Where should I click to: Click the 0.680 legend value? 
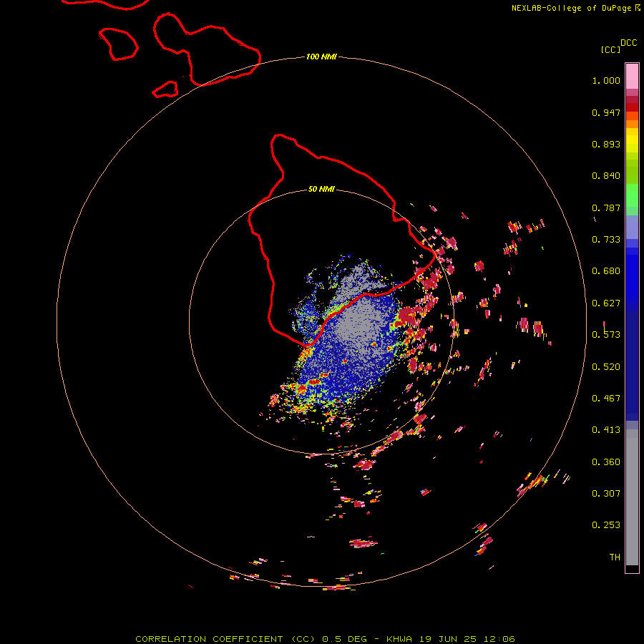[x=606, y=271]
